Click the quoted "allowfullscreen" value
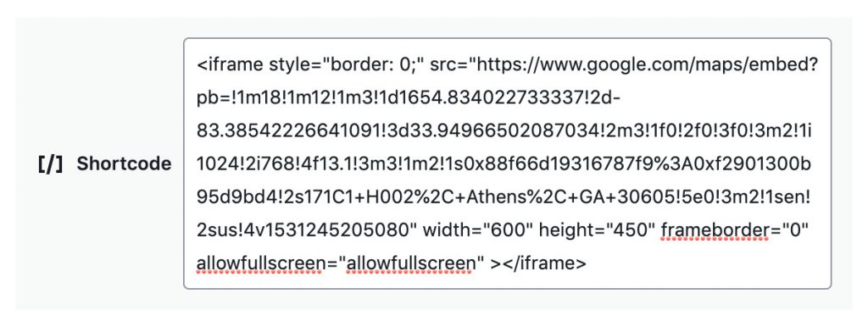 [412, 263]
